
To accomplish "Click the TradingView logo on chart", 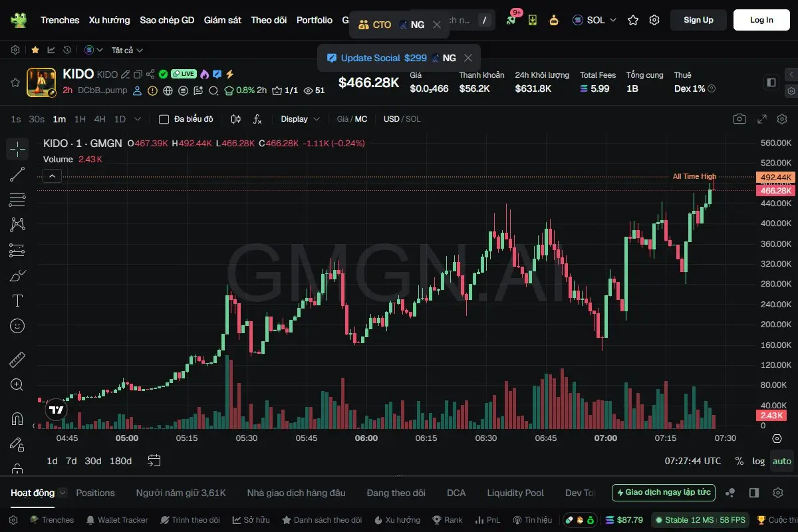I will (x=56, y=410).
